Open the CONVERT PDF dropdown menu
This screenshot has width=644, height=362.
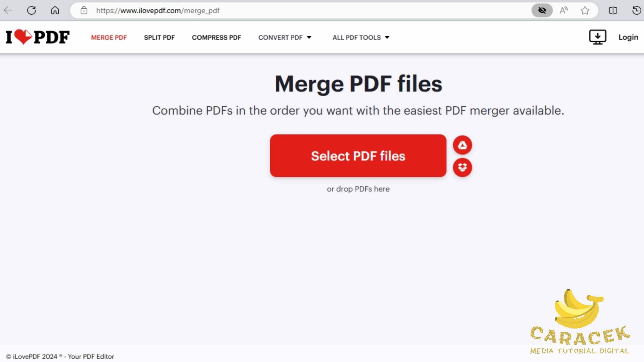coord(285,37)
